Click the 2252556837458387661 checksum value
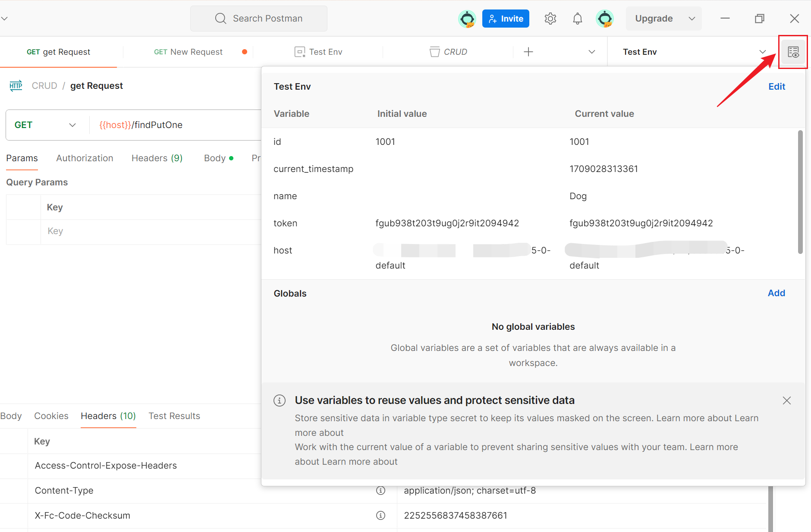Viewport: 811px width, 532px height. [x=456, y=516]
